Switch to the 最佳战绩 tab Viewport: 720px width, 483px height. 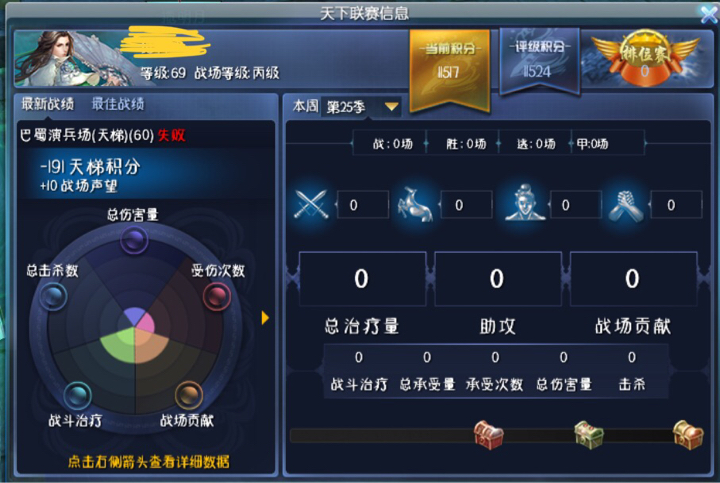tap(118, 104)
